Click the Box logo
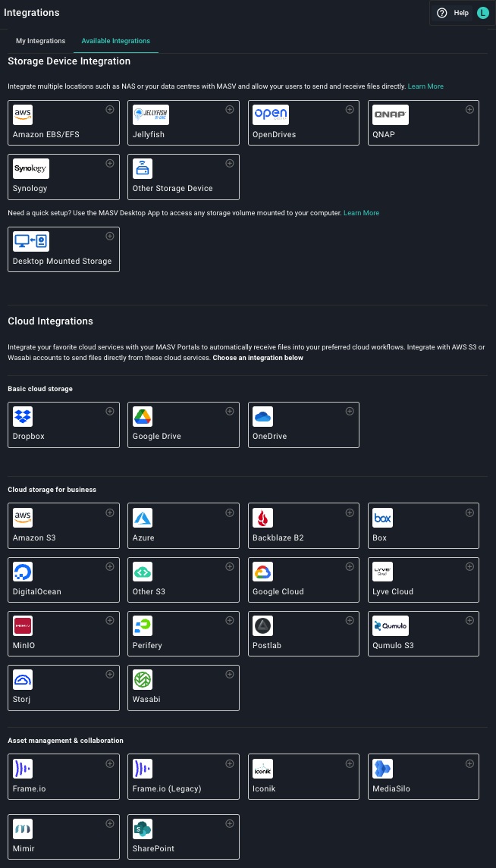 pos(382,518)
